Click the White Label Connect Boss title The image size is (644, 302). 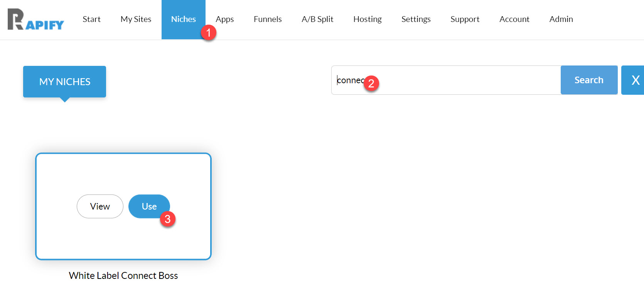point(123,275)
